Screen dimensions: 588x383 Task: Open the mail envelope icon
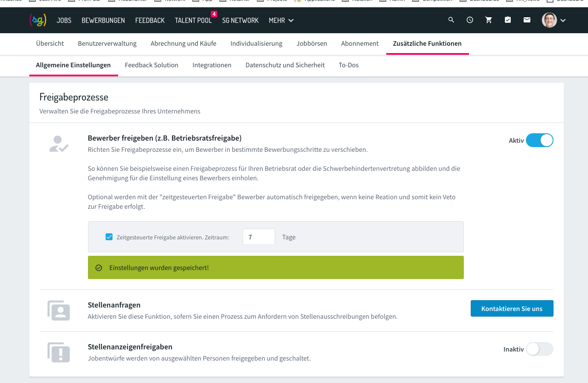tap(527, 20)
